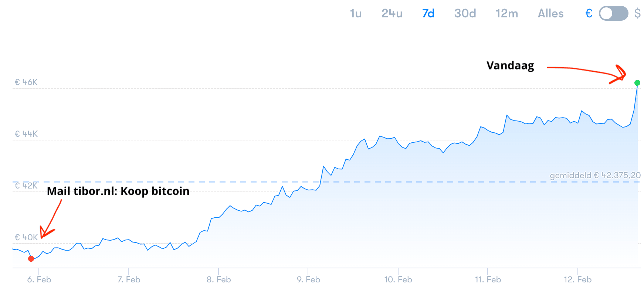Click the 'Vandaag' annotation label
The width and height of the screenshot is (644, 292).
[x=510, y=66]
